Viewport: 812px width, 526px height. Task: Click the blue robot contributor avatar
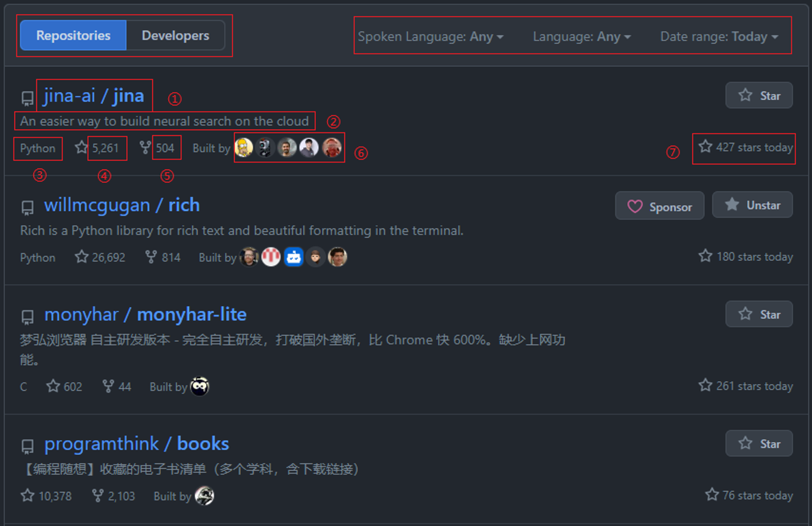click(294, 257)
